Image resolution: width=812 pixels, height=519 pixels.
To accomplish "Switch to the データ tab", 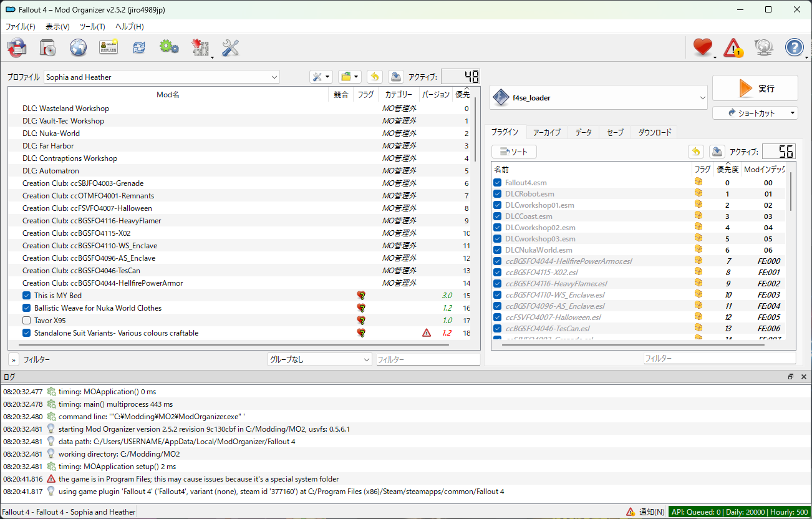I will (x=584, y=132).
